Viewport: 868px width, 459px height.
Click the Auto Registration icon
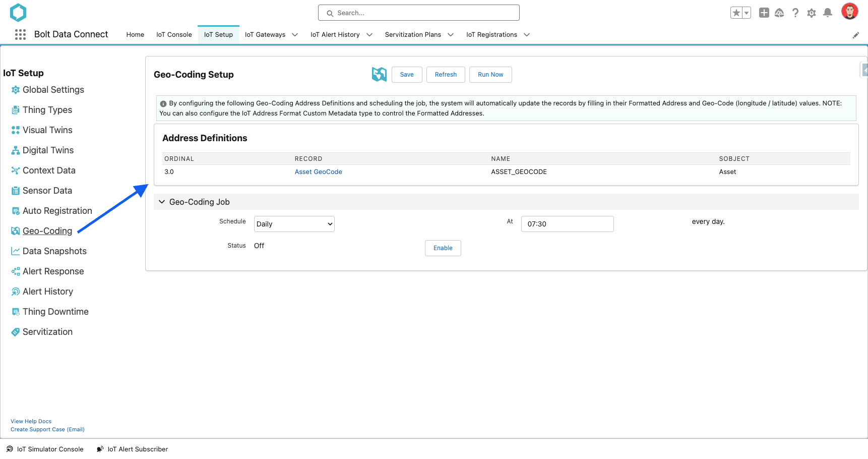(x=16, y=211)
